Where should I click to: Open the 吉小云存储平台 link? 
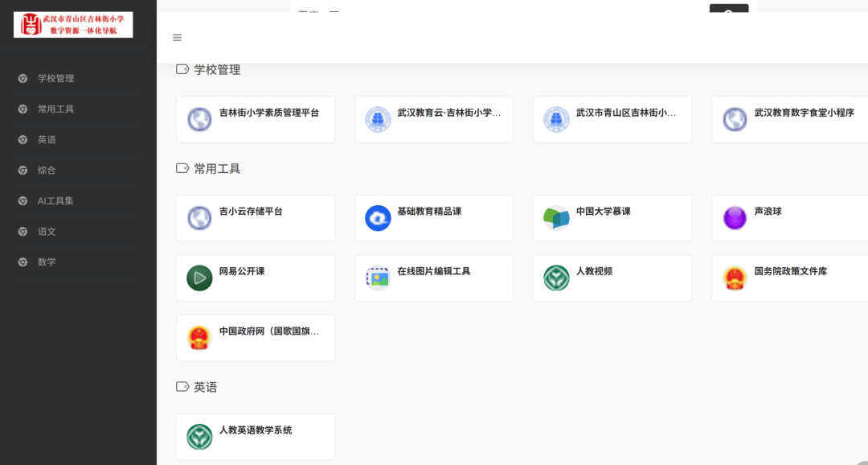tap(251, 212)
